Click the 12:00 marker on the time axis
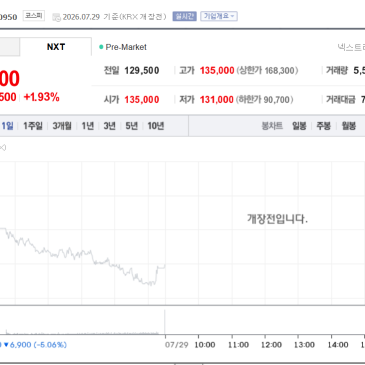Screen dimensions: 365x365 tap(271, 344)
